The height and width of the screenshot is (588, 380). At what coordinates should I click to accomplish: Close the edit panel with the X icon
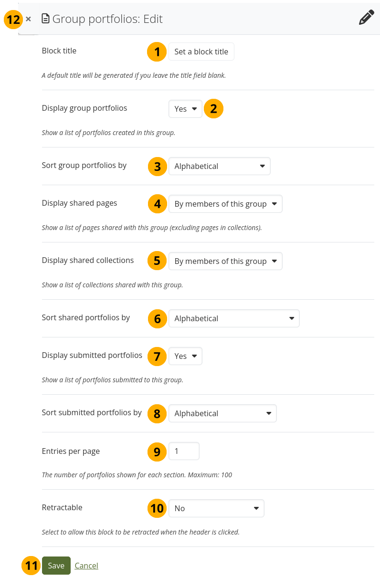click(28, 19)
